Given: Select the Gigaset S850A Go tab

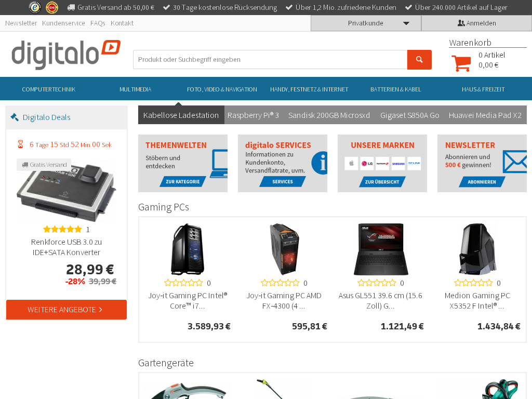Looking at the screenshot, I should click(x=409, y=115).
